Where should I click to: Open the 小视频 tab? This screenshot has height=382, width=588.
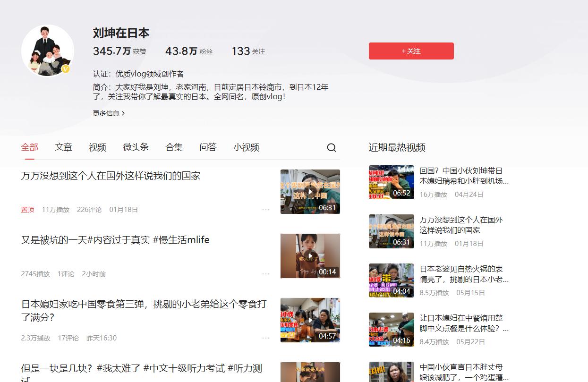[x=246, y=147]
